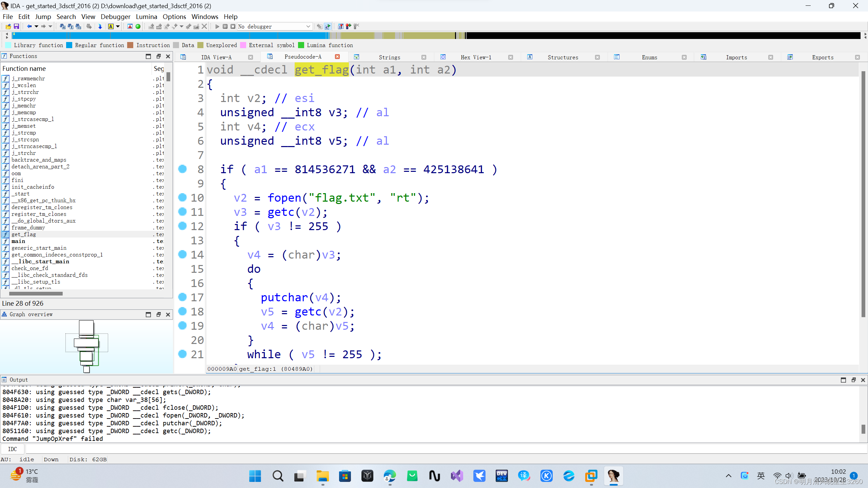Expand the back navigation history dropdown

tap(36, 26)
